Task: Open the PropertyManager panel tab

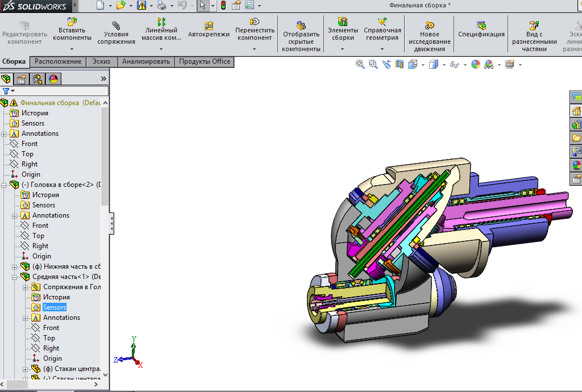Action: pyautogui.click(x=22, y=78)
